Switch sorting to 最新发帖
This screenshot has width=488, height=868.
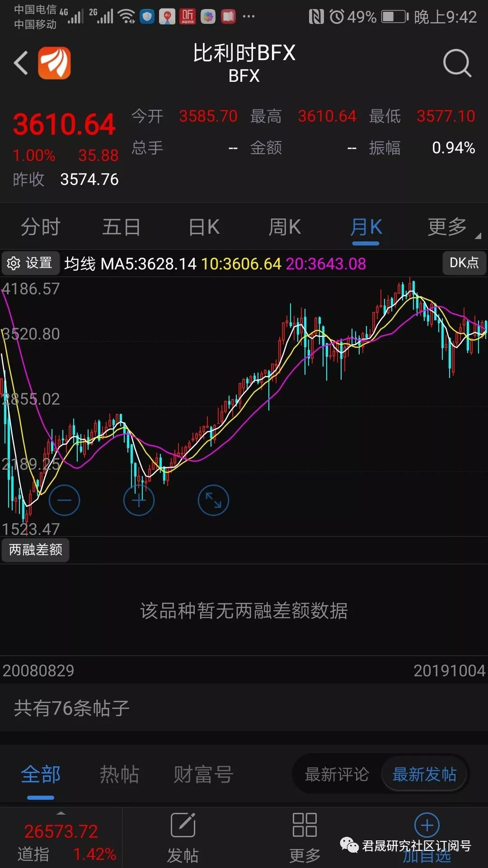(x=424, y=774)
